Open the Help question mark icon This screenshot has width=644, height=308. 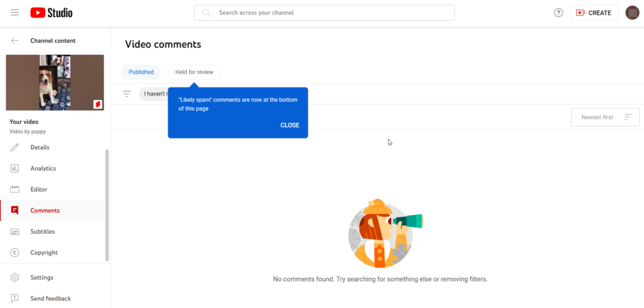pos(558,13)
